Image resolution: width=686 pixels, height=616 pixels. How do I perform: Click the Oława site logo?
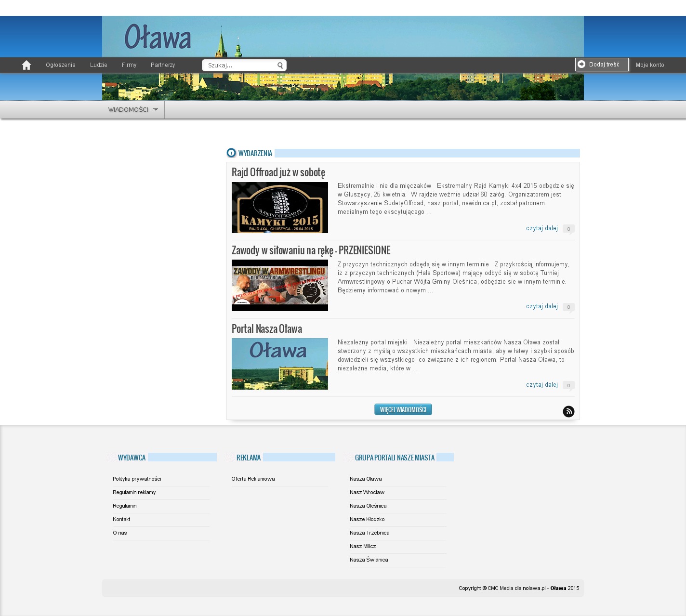[x=158, y=38]
